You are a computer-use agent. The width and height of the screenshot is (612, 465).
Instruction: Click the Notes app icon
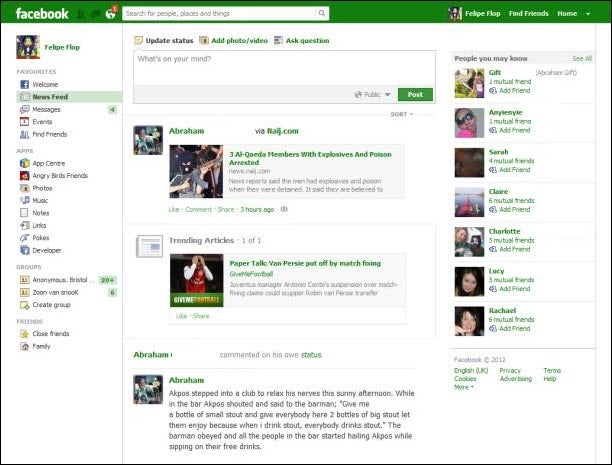tap(25, 213)
